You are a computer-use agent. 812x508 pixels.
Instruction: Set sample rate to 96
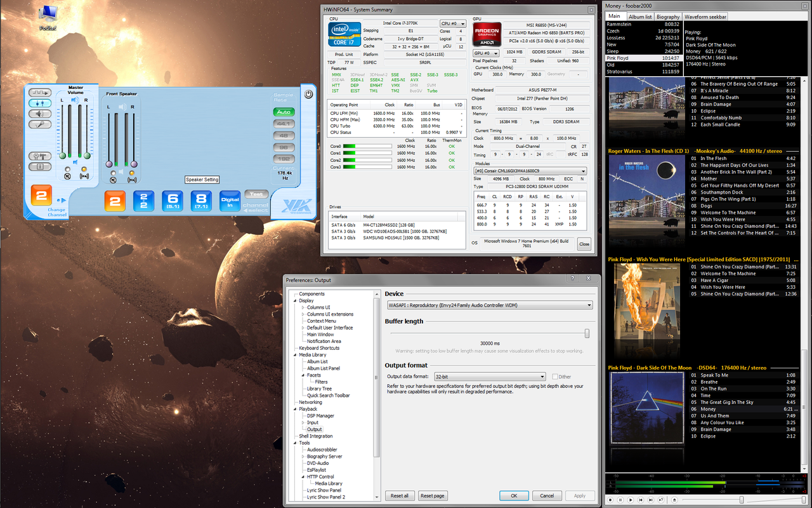pyautogui.click(x=284, y=147)
